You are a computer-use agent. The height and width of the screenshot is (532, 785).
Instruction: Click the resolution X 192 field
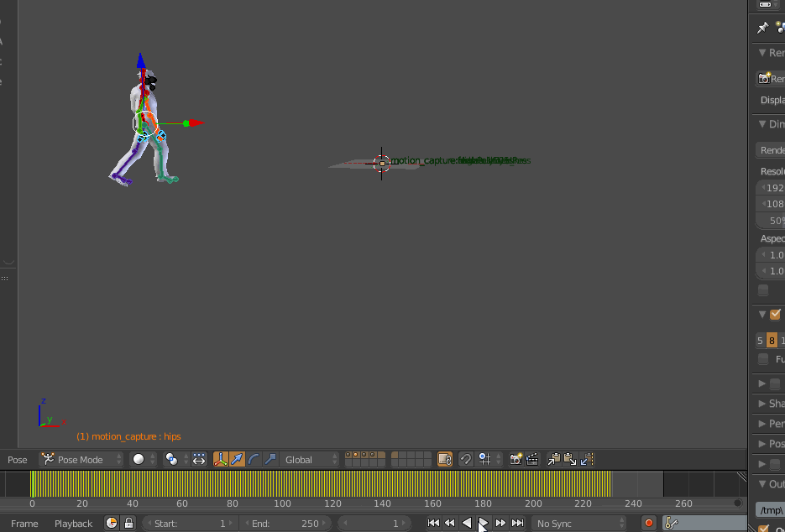tap(770, 188)
